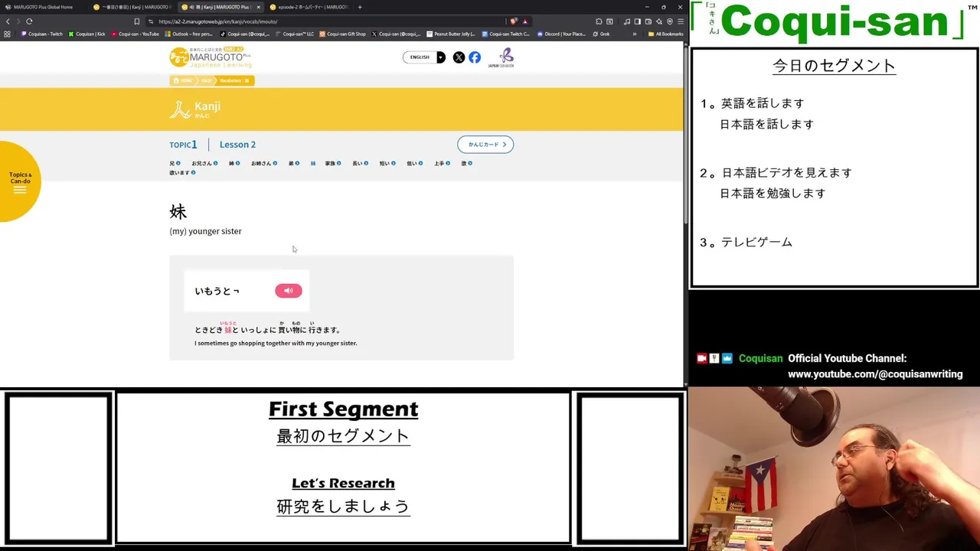Click the HOME breadcrumb

click(x=183, y=80)
